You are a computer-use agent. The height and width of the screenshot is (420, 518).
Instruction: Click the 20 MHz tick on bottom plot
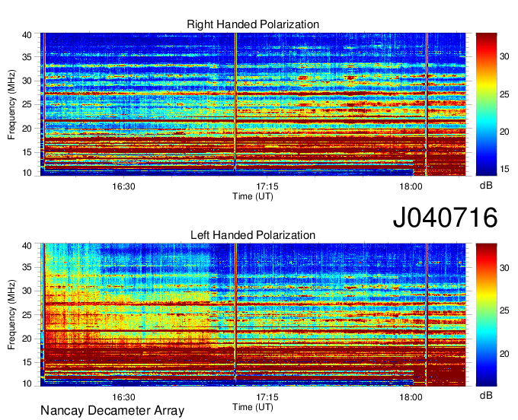point(27,339)
